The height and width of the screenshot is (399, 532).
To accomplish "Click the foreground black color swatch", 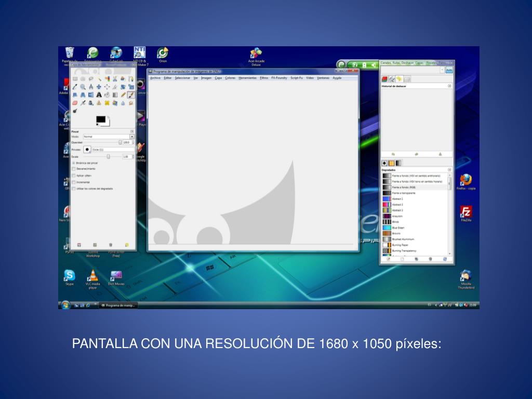I will [101, 119].
